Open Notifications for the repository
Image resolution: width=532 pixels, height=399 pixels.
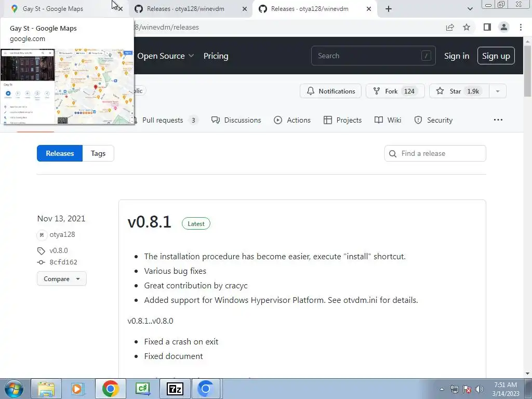click(331, 91)
